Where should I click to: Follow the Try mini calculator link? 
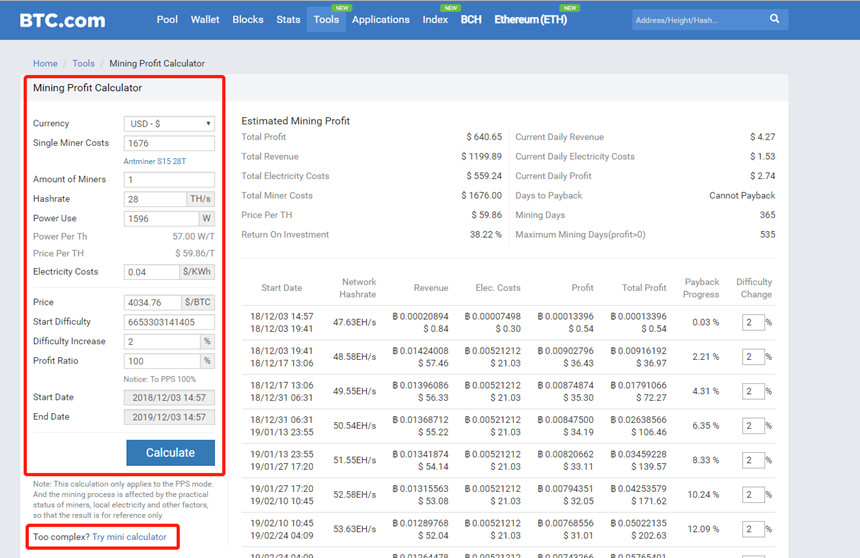tap(129, 537)
